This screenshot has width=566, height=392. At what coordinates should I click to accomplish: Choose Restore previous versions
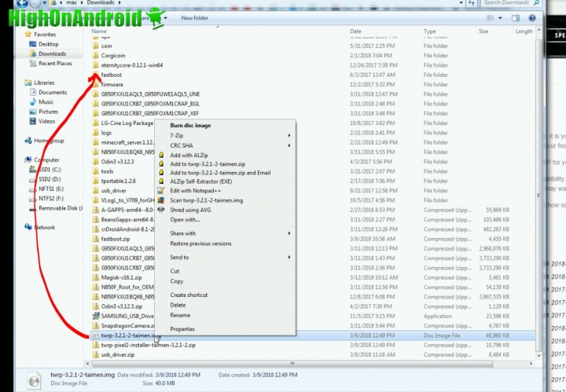click(200, 244)
